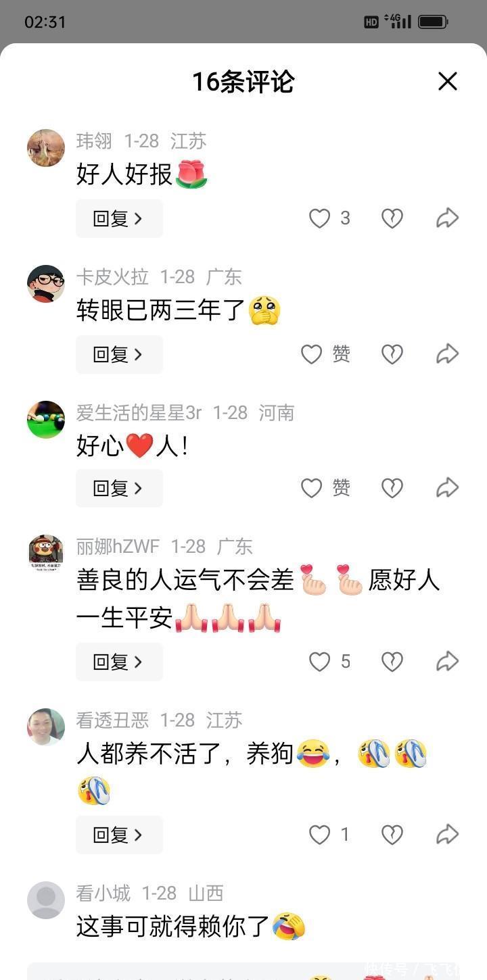Reply to 看透丑恶's comment

(119, 835)
